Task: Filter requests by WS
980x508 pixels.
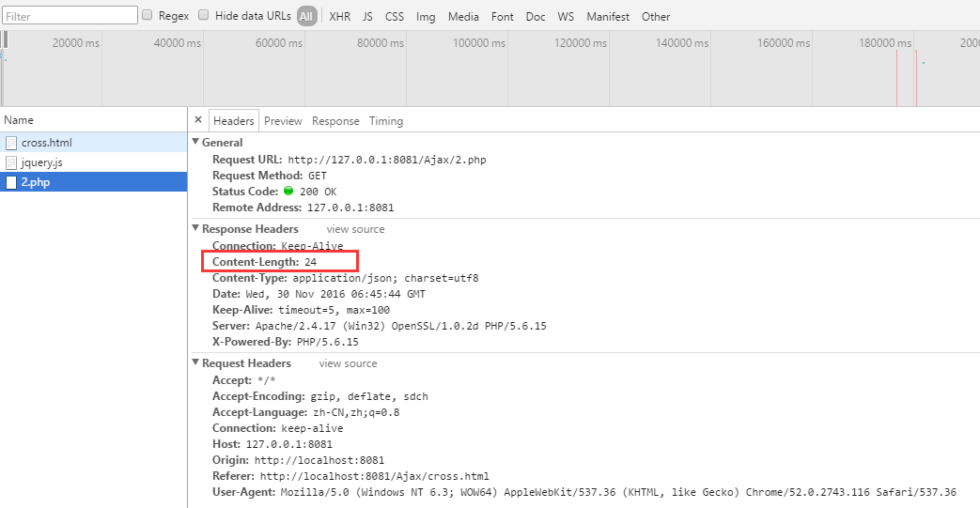Action: coord(566,17)
